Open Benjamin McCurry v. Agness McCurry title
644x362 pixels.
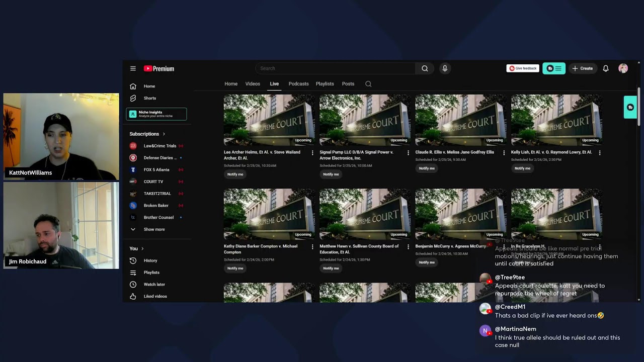451,246
